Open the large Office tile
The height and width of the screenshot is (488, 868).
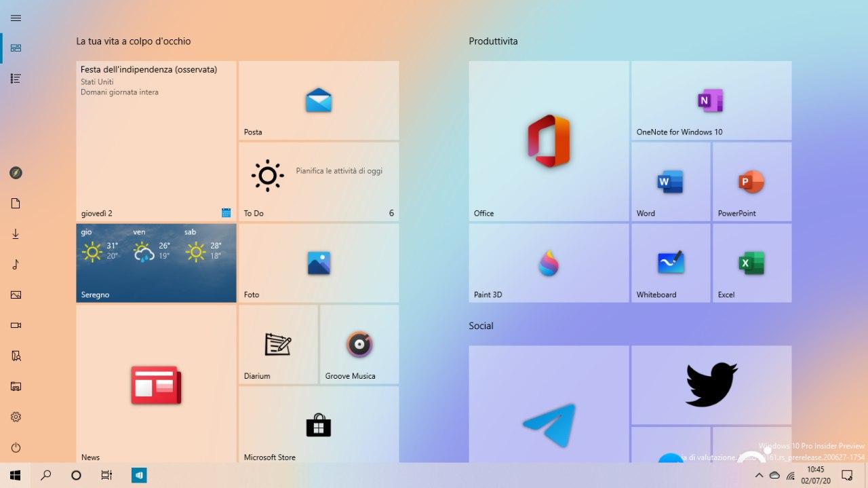point(549,141)
